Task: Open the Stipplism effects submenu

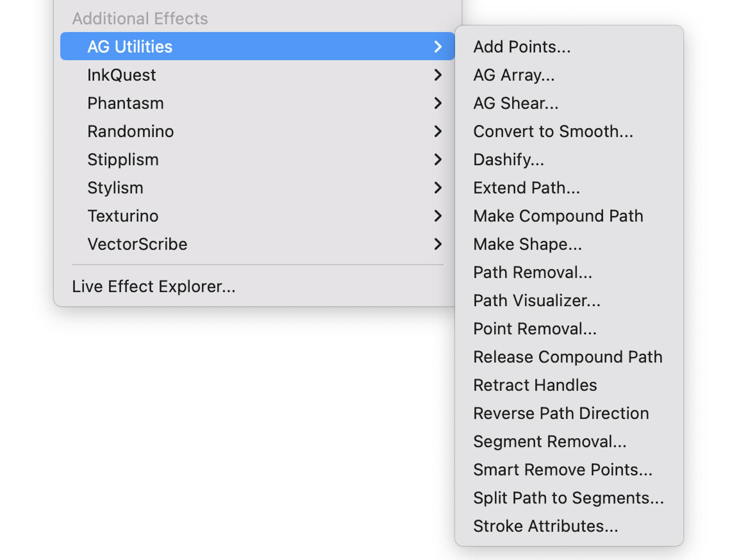Action: [123, 160]
